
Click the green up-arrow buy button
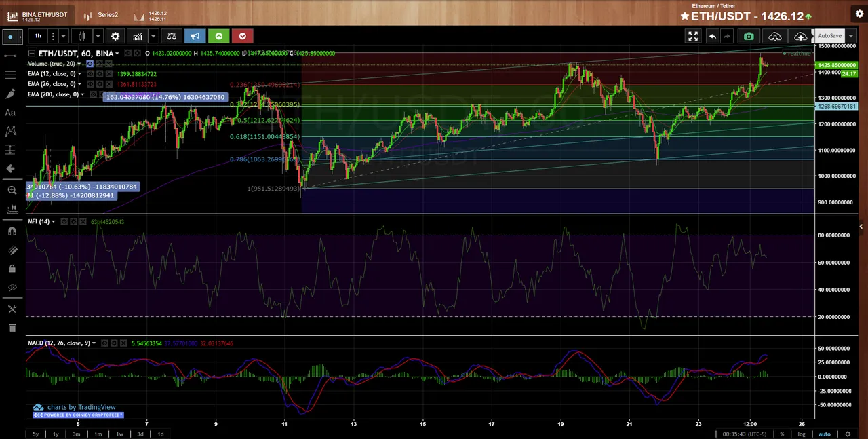[x=218, y=36]
